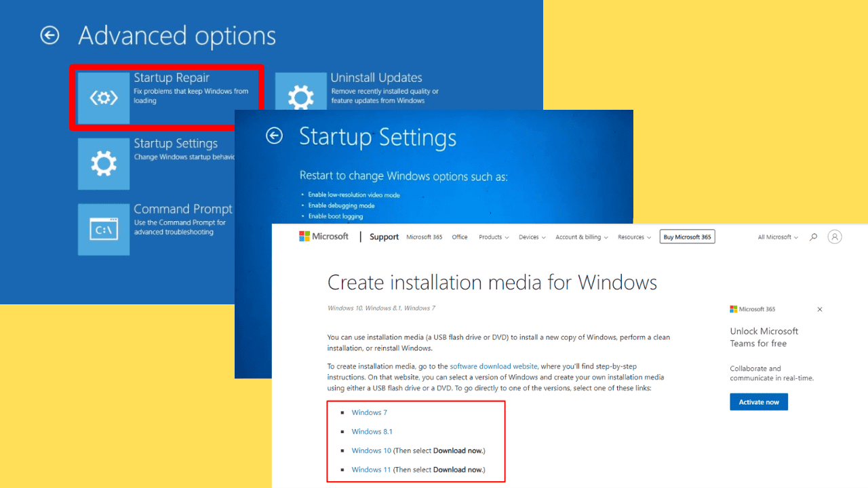Open the search magnifier on Microsoft Support
The width and height of the screenshot is (868, 488).
(813, 237)
